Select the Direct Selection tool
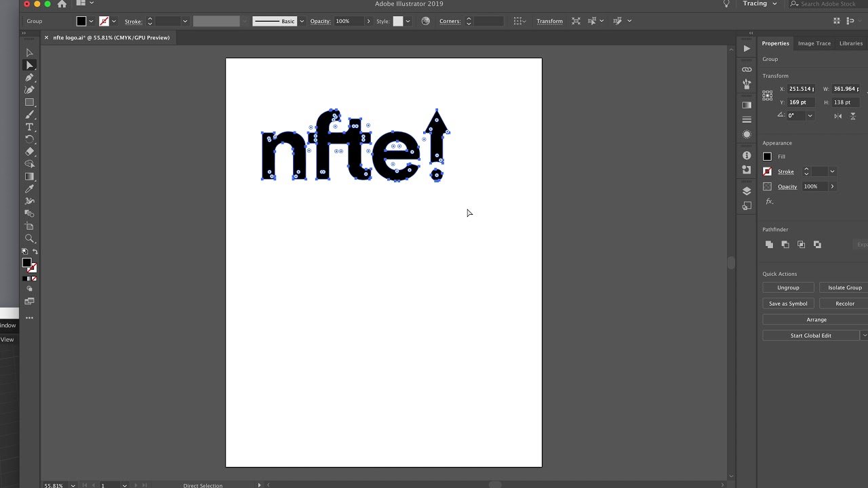 click(29, 65)
